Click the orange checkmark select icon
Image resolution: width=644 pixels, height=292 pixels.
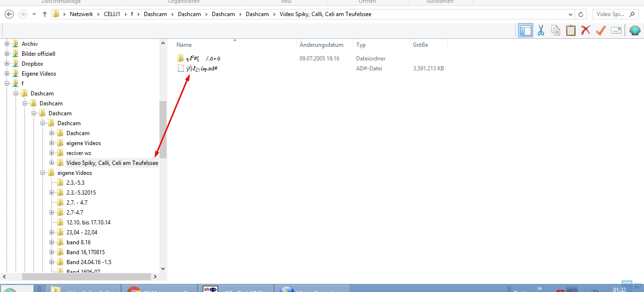(600, 30)
